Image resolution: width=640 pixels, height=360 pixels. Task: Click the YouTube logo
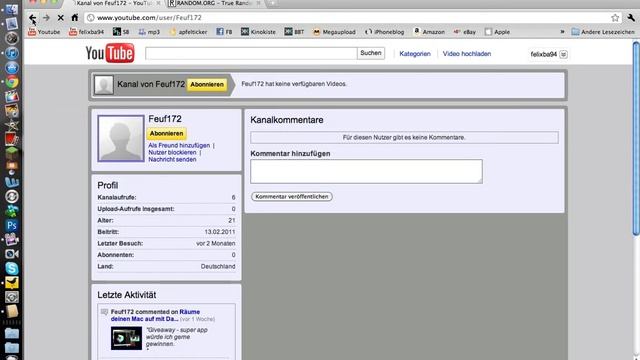click(x=109, y=53)
